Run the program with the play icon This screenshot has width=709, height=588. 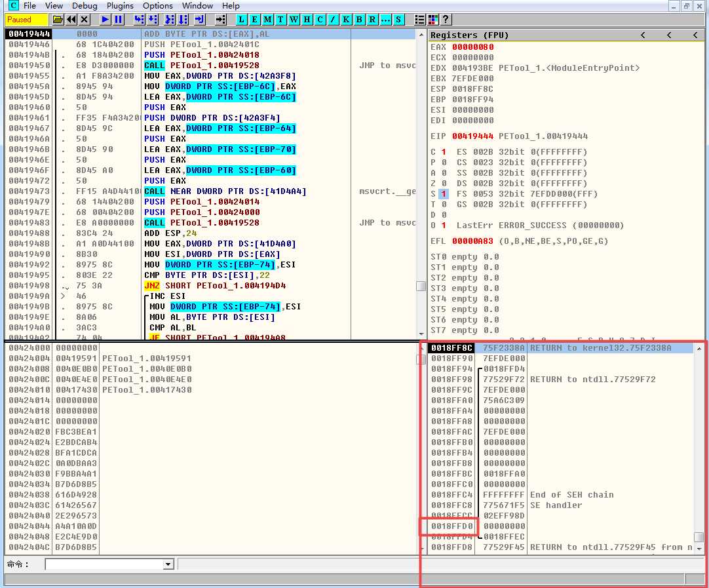click(x=105, y=20)
